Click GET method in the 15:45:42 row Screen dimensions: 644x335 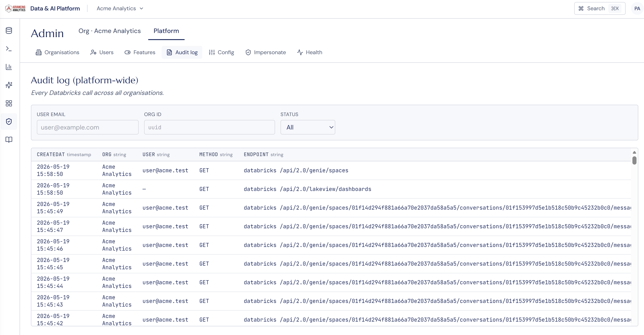click(x=204, y=320)
